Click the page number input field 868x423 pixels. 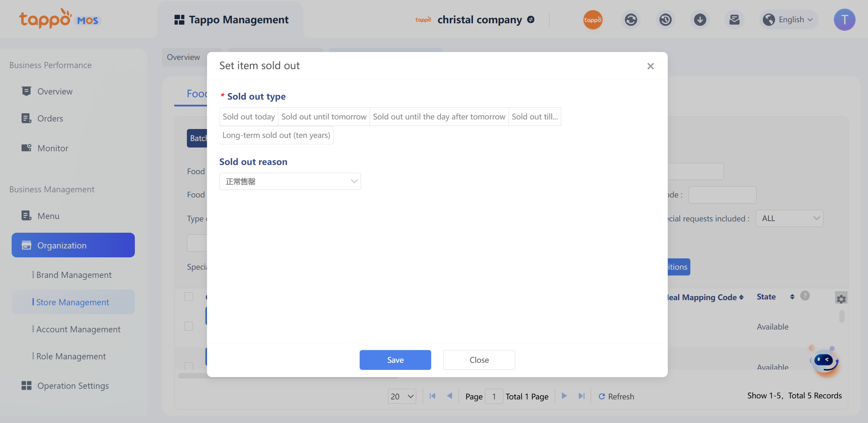(x=494, y=396)
